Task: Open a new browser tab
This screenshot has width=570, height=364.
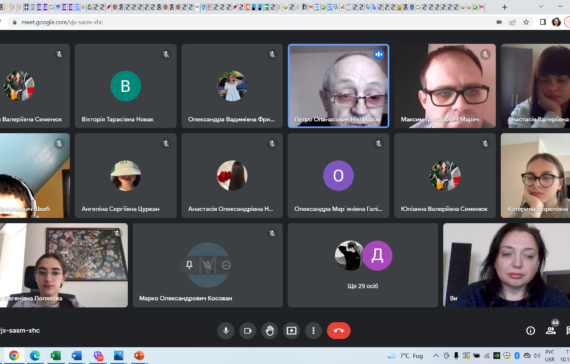Action: click(504, 7)
